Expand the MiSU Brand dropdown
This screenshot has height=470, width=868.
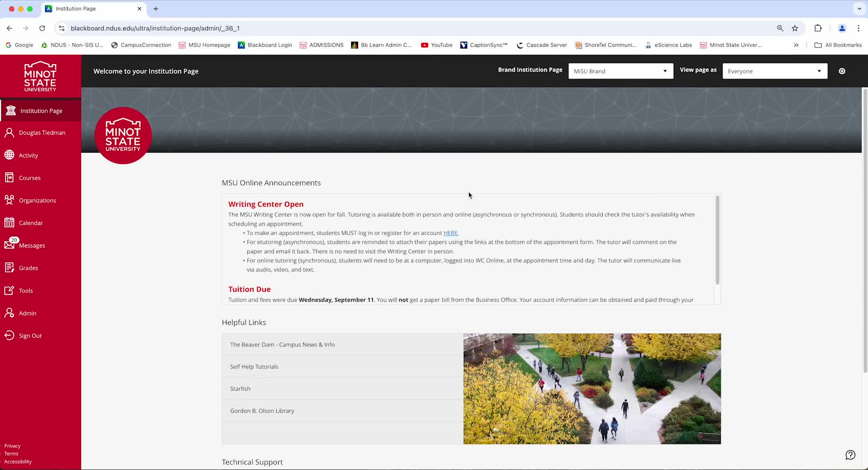[621, 71]
